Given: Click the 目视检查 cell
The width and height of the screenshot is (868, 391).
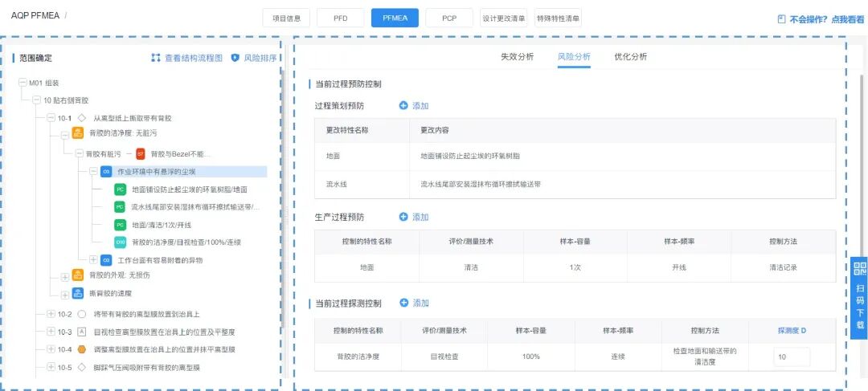Looking at the screenshot, I should point(444,356).
